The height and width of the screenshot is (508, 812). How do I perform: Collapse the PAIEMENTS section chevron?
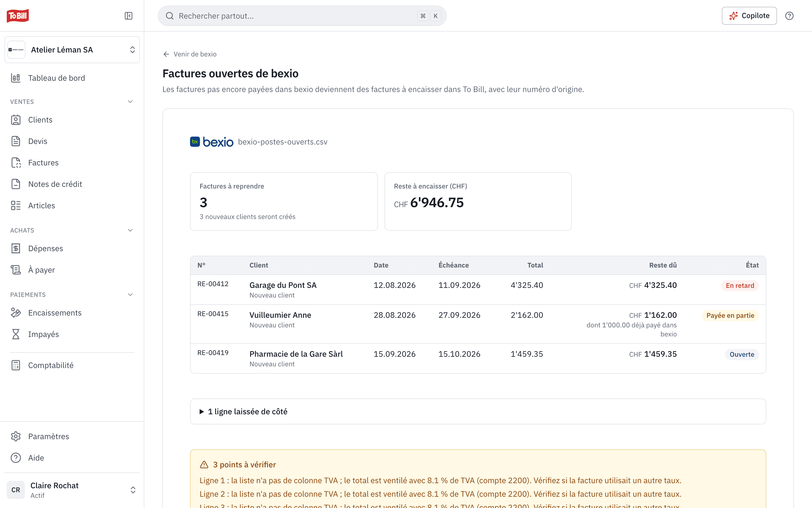[x=130, y=295]
